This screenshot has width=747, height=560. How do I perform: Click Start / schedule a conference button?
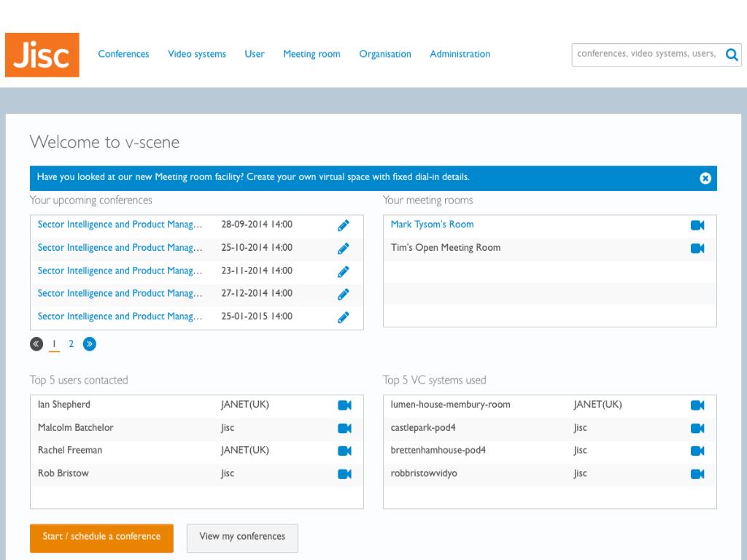[101, 538]
